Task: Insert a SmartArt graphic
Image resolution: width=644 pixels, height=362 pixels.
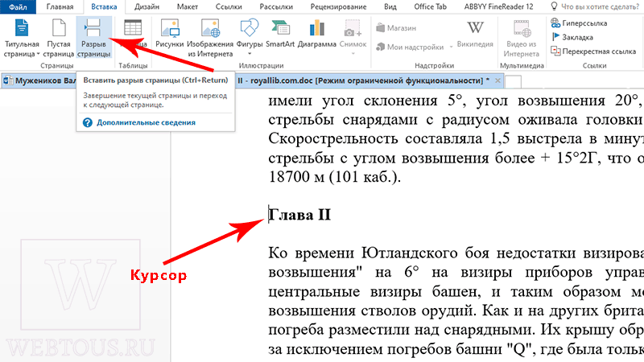Action: (x=280, y=34)
